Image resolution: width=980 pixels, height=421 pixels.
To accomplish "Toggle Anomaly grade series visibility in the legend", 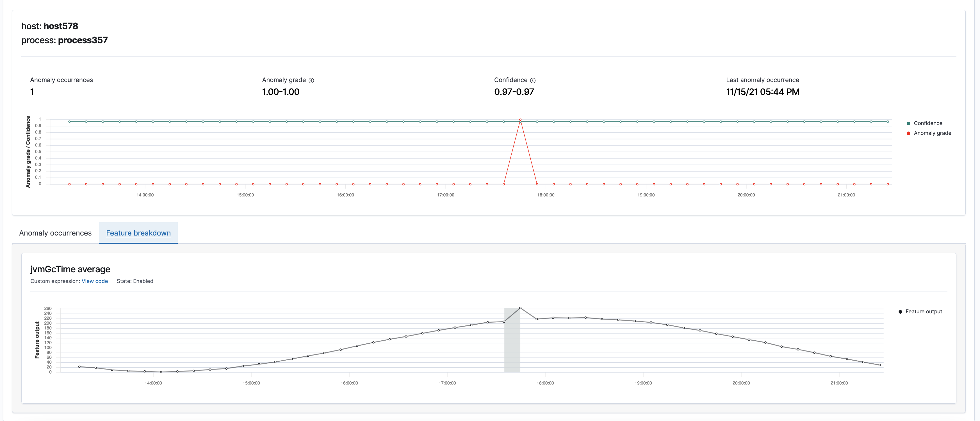I will 933,133.
